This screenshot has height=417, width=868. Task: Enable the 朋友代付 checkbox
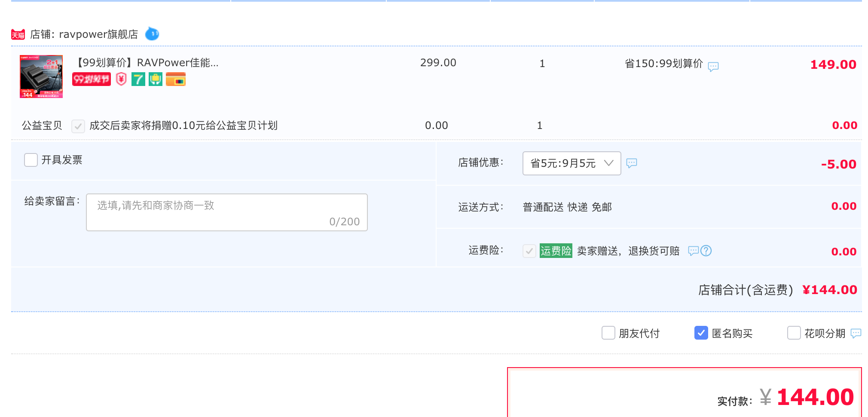coord(608,333)
